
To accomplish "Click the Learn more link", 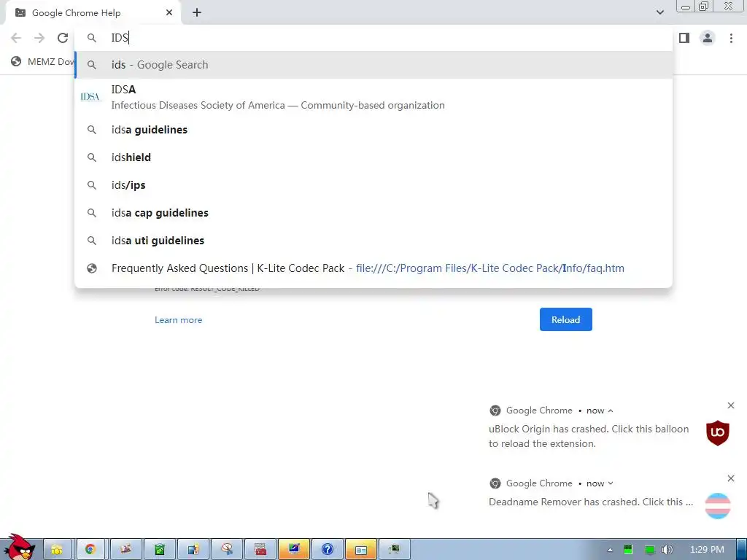I will pos(178,320).
